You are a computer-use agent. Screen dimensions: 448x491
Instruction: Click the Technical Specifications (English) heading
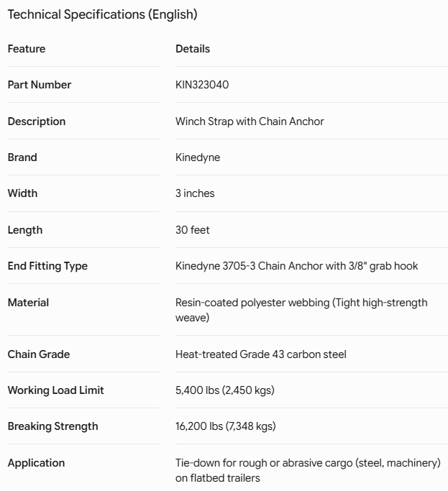(102, 14)
